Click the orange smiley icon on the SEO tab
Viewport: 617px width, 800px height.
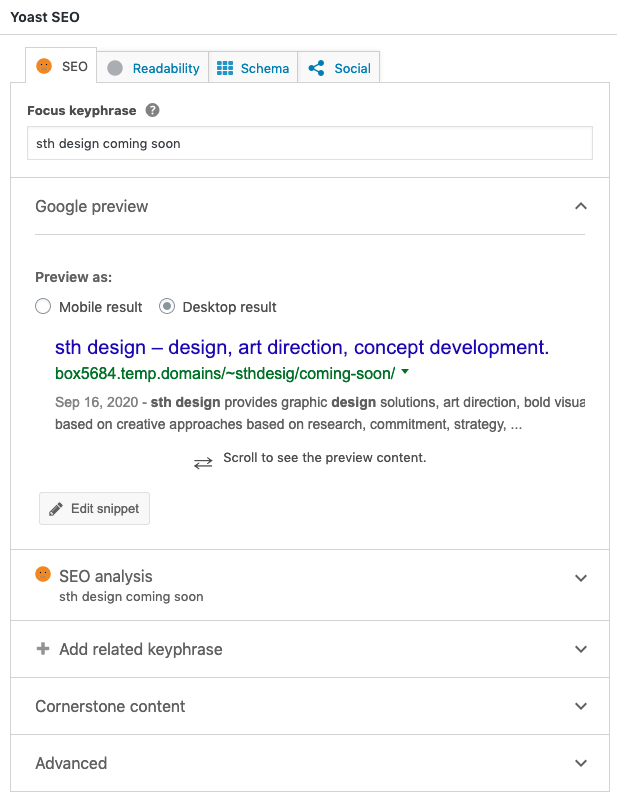[x=44, y=67]
